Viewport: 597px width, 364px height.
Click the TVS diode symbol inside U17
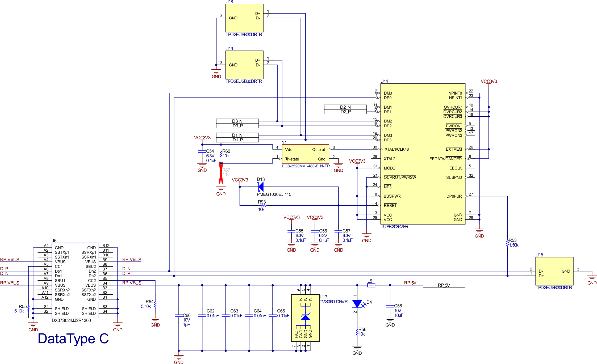pyautogui.click(x=305, y=317)
